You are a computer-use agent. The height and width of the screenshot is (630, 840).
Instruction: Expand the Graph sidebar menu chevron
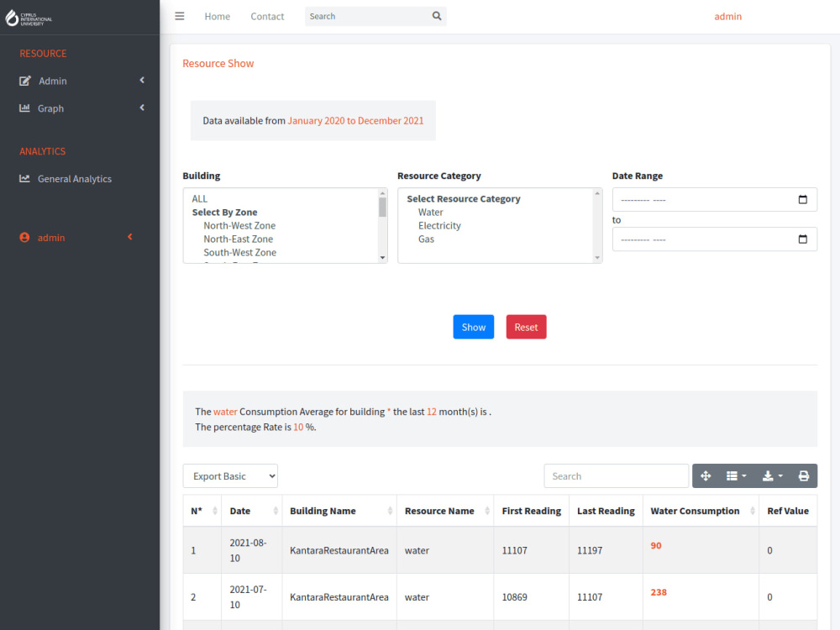pos(142,108)
